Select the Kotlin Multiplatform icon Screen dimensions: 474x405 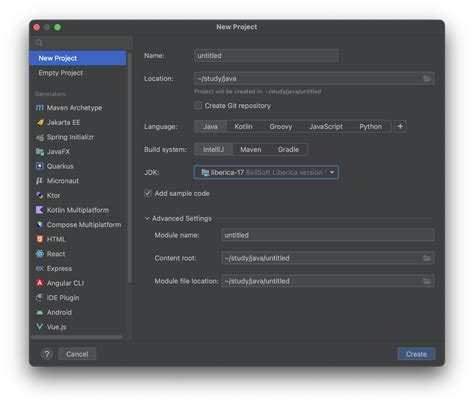pos(40,210)
